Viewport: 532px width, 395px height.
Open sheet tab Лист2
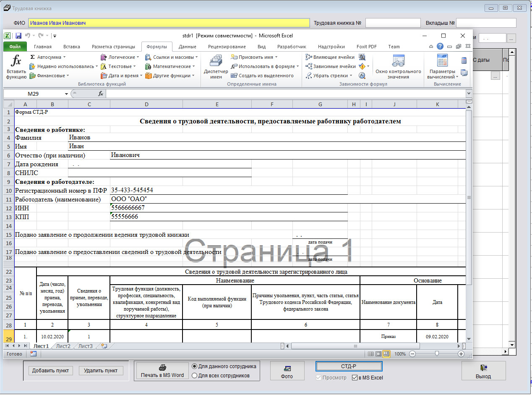[x=63, y=346]
